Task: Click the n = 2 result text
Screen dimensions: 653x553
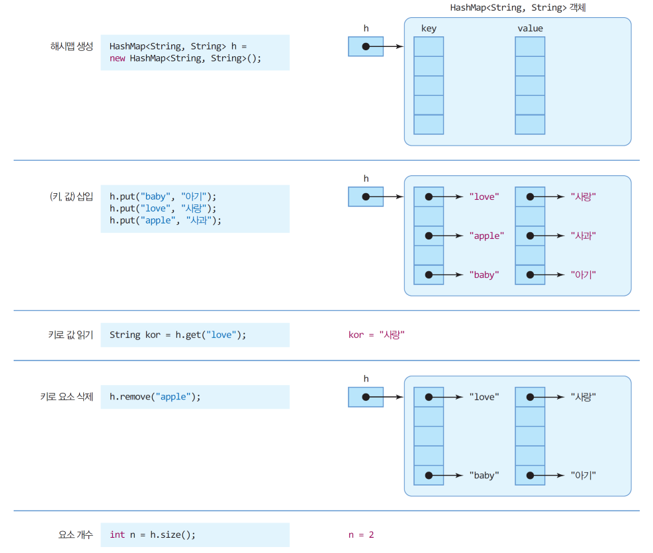Action: click(361, 535)
